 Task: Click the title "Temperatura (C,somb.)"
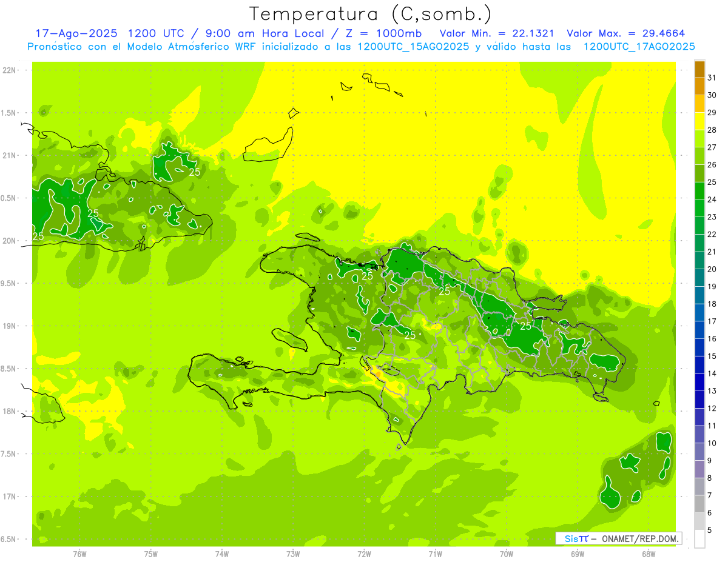click(x=370, y=14)
